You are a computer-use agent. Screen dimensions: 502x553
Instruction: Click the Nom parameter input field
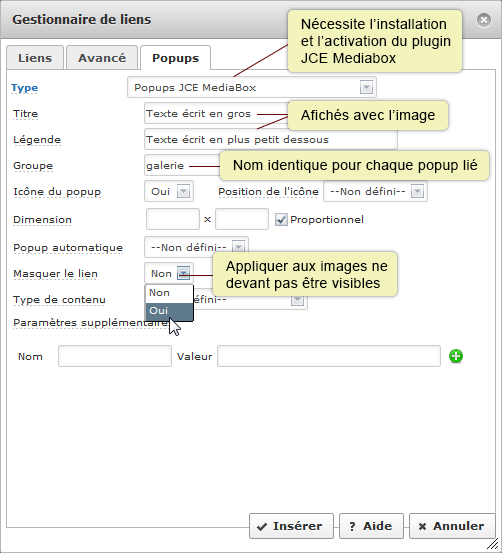pyautogui.click(x=115, y=356)
